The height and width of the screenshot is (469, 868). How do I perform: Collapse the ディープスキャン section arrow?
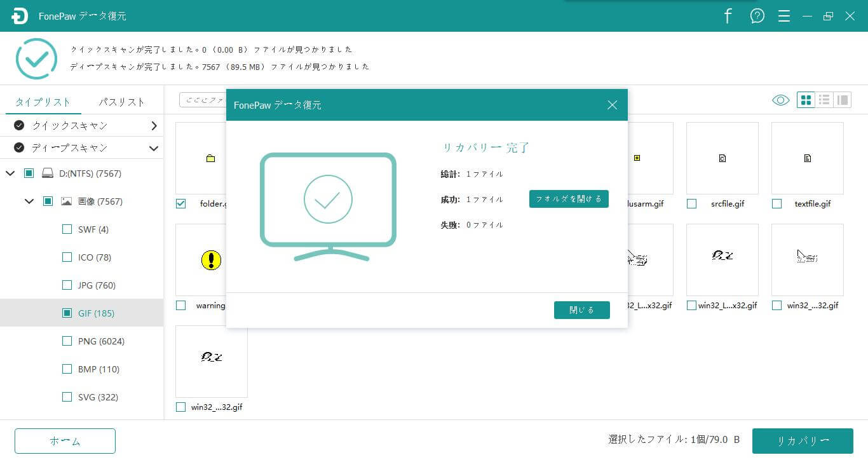point(154,148)
